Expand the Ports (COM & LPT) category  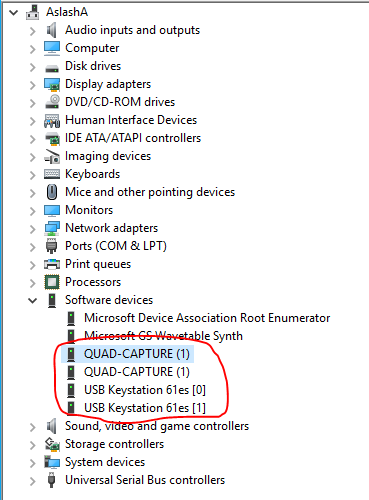point(32,247)
